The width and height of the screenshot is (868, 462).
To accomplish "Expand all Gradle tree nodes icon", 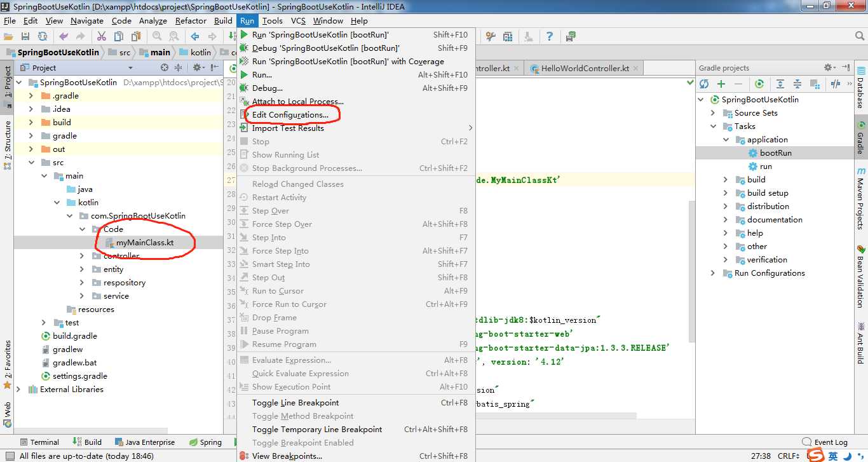I will click(x=780, y=84).
